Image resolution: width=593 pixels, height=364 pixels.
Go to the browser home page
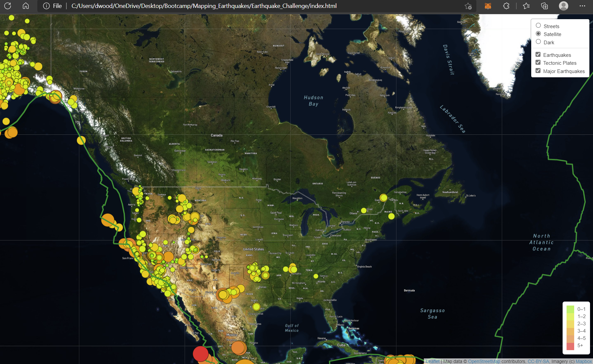(x=26, y=6)
